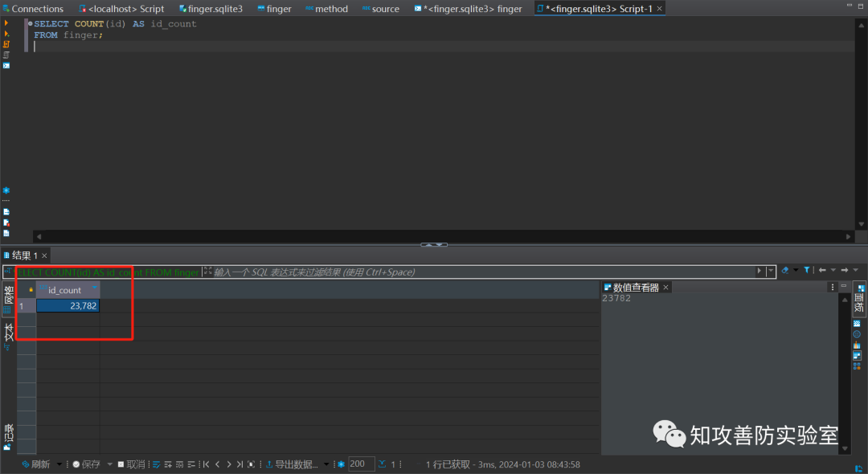Open the source table tab
The image size is (868, 474).
[x=380, y=9]
